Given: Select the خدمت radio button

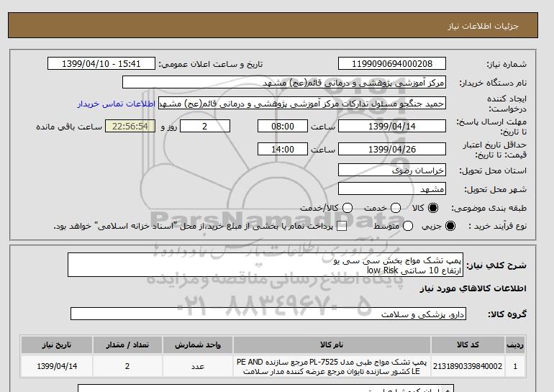Looking at the screenshot, I should 396,208.
